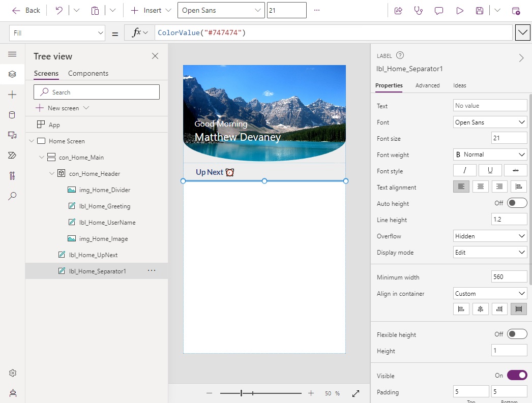The image size is (532, 403).
Task: Turn off the Visible toggle
Action: 517,375
